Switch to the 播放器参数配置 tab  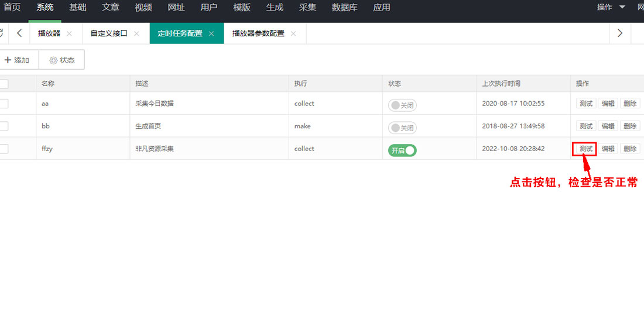pyautogui.click(x=258, y=33)
